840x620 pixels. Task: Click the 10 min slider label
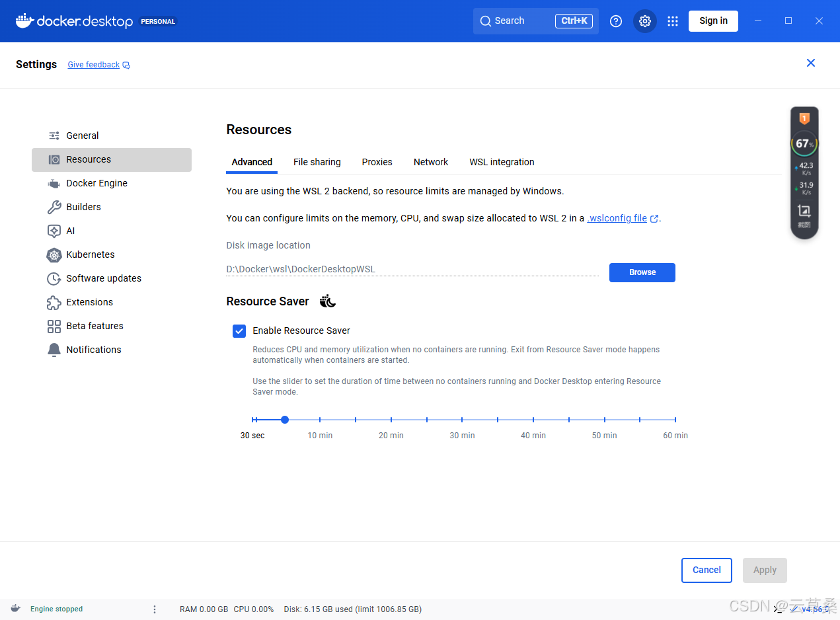[x=320, y=436]
